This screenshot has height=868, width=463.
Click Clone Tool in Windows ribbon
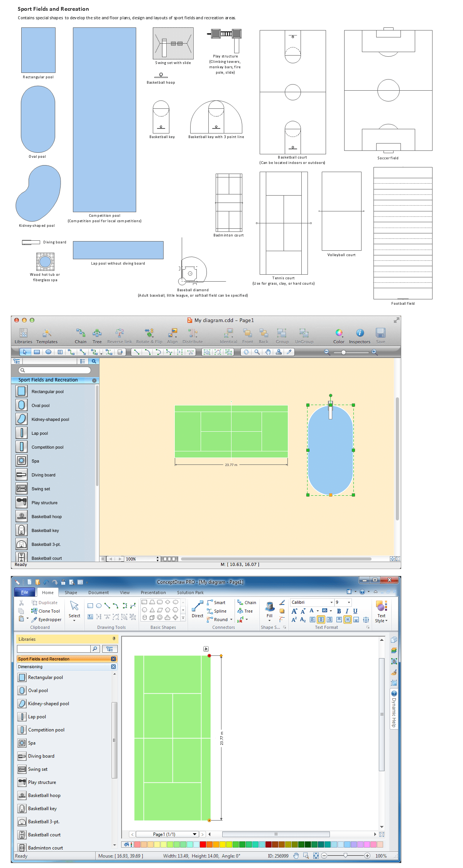[46, 611]
